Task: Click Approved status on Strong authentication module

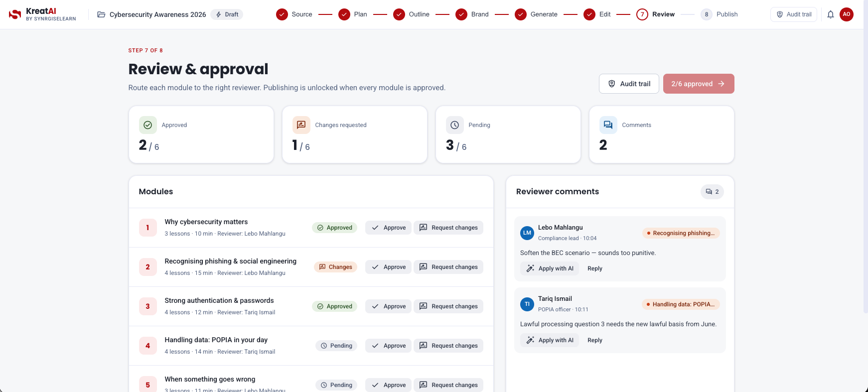Action: [335, 306]
